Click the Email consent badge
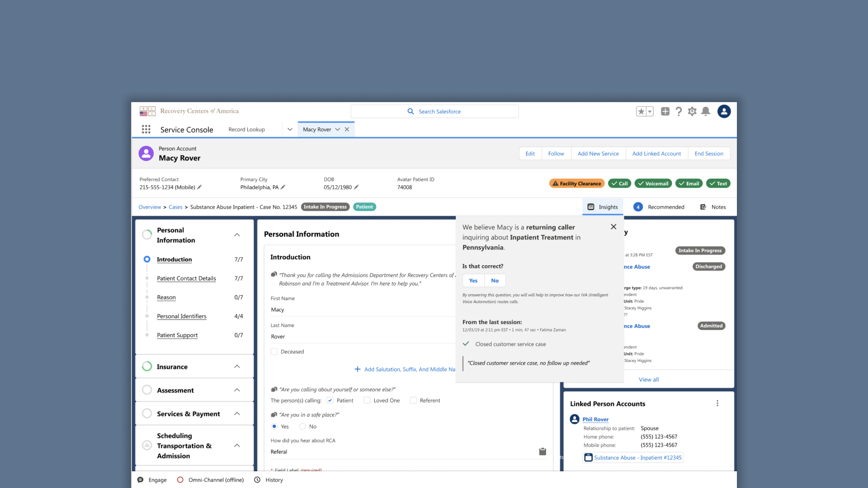Viewport: 868px width, 488px height. click(x=689, y=183)
